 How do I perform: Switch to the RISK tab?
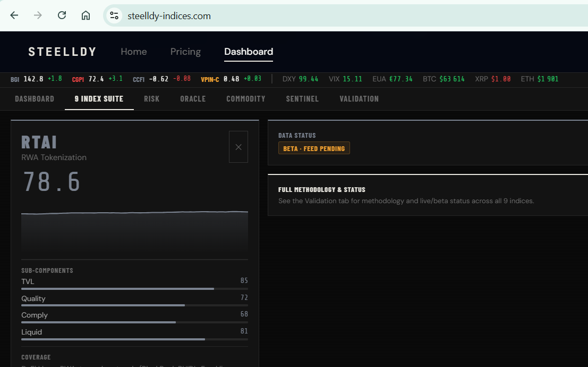pos(152,99)
